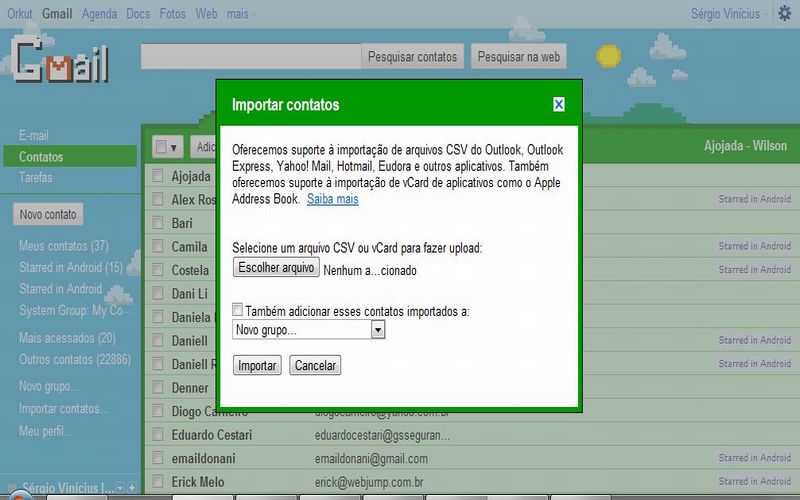This screenshot has height=500, width=800.
Task: Select Contatos in the sidebar
Action: click(70, 156)
